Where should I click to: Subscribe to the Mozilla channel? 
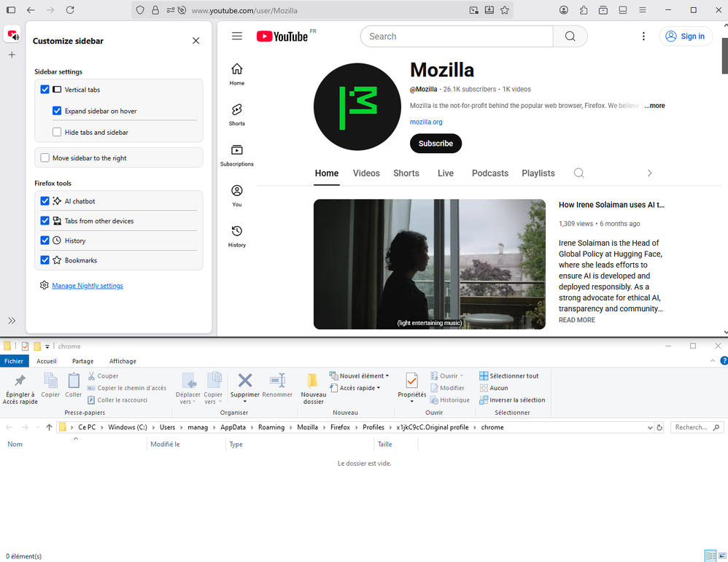[435, 144]
